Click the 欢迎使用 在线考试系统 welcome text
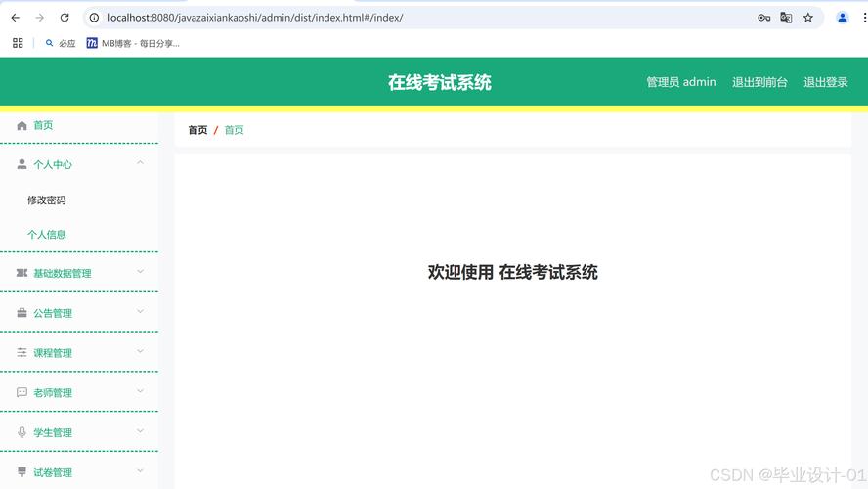 pos(512,273)
